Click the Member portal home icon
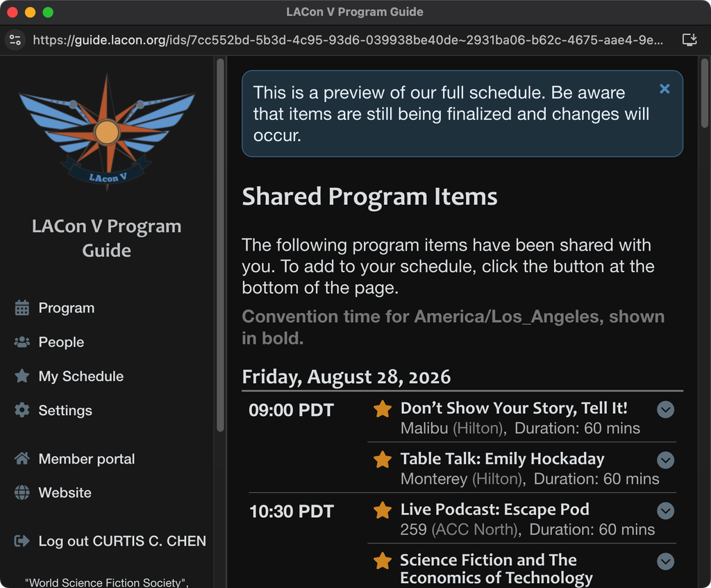 22,458
